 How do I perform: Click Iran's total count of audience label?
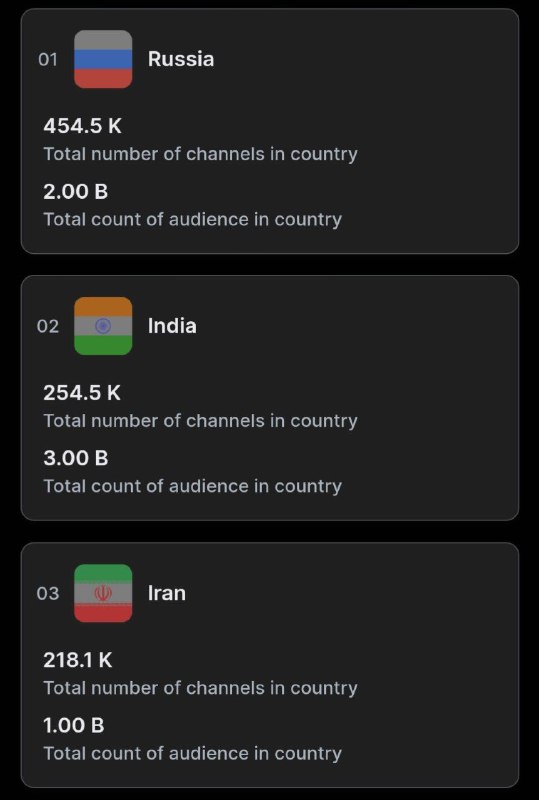click(192, 753)
